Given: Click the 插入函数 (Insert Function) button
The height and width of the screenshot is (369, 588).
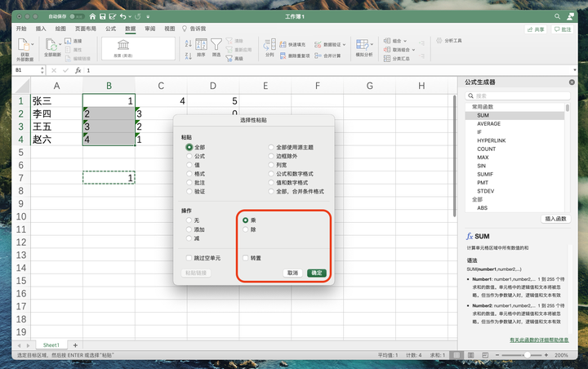Looking at the screenshot, I should coord(556,219).
